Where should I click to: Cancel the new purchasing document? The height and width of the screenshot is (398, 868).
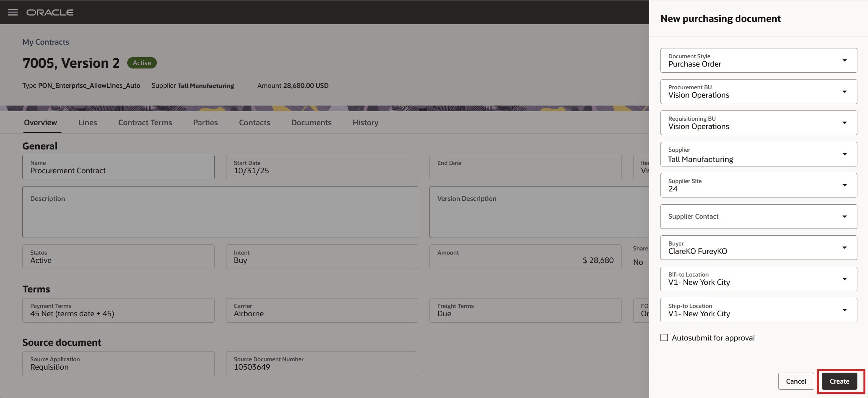point(796,381)
